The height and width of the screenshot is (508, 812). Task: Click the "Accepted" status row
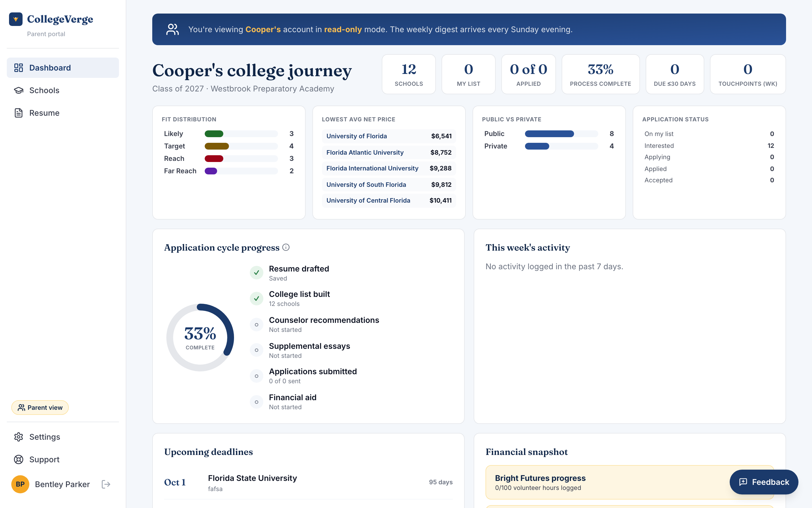point(709,180)
